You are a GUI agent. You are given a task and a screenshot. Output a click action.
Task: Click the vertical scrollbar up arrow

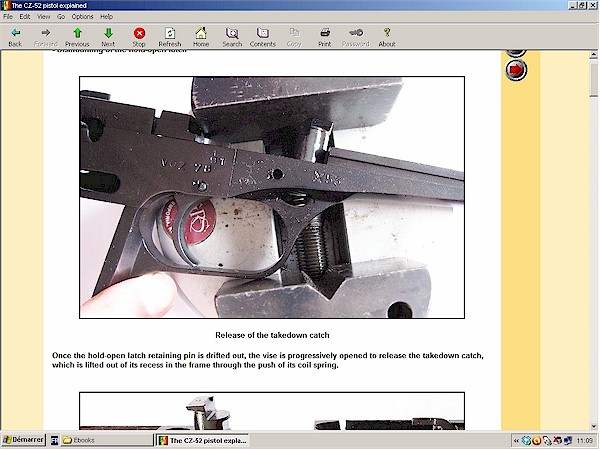(593, 55)
